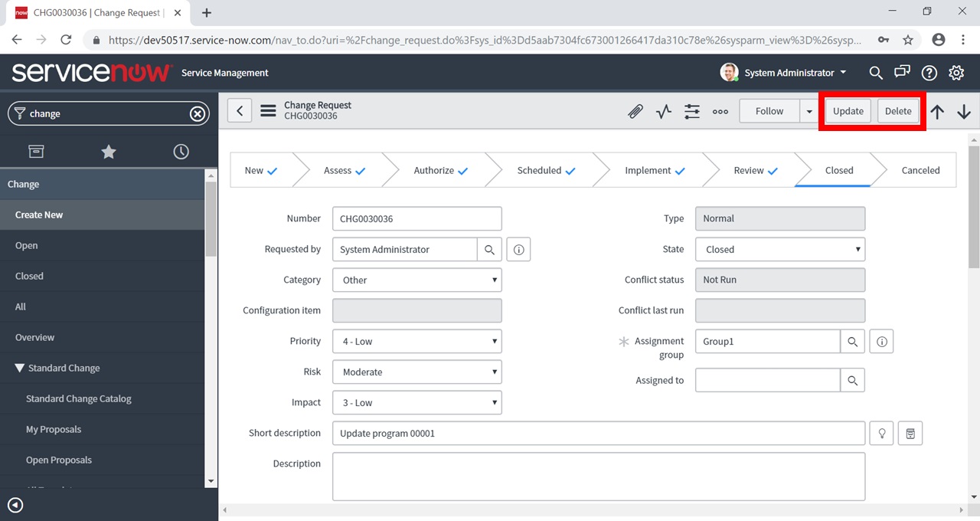Select Create New in the navigator
The height and width of the screenshot is (521, 980).
pyautogui.click(x=39, y=215)
